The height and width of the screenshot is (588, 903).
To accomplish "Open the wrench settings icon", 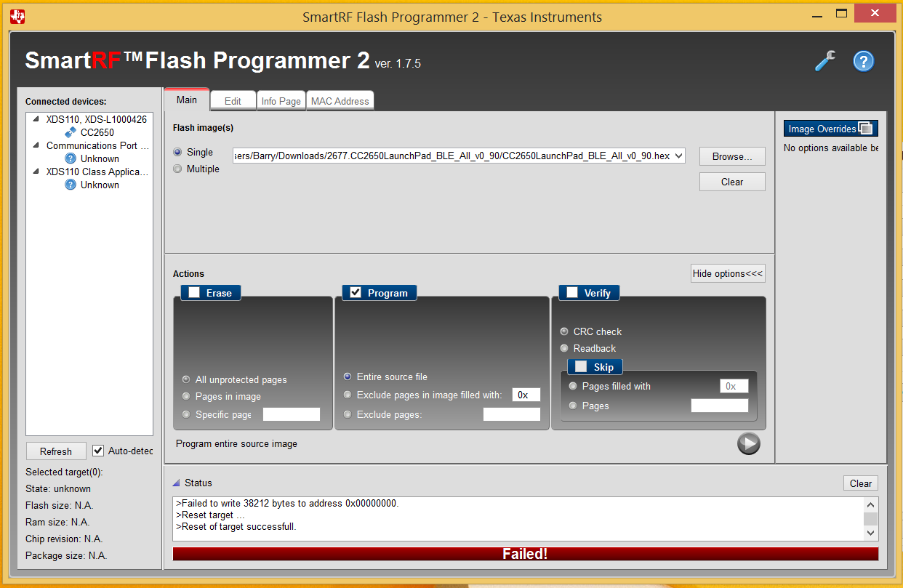I will [825, 61].
